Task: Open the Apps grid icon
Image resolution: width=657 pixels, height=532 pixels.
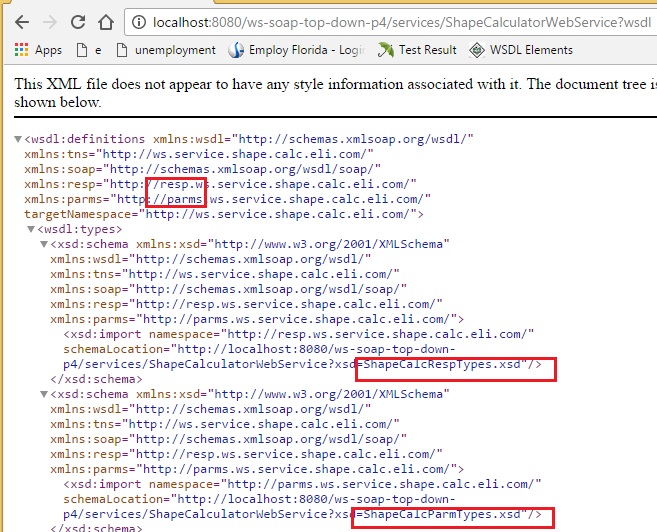Action: (x=21, y=50)
